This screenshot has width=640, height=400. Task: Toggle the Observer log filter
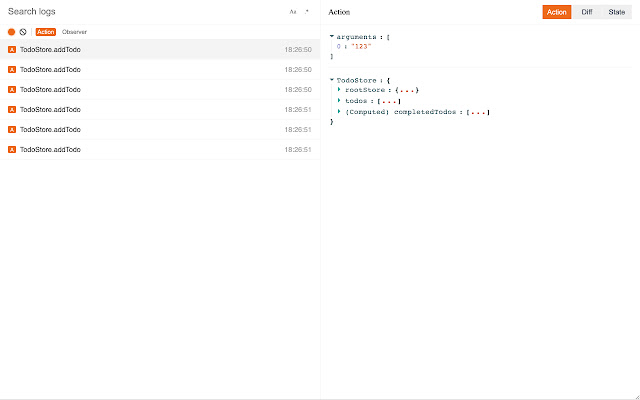[74, 32]
